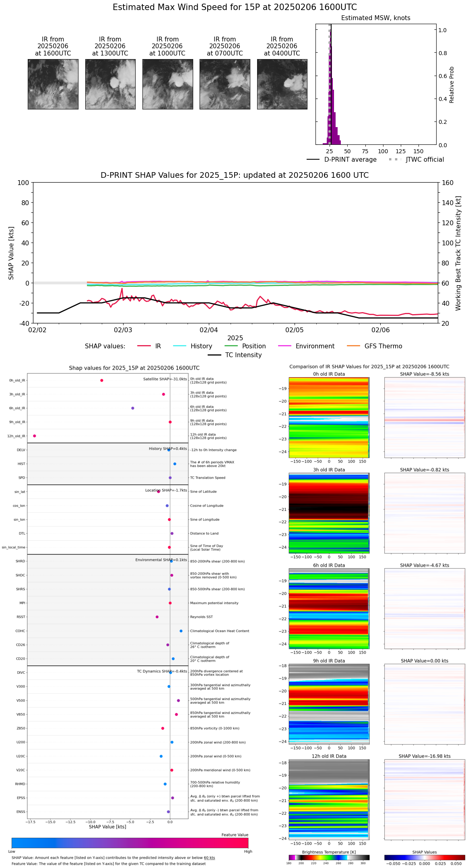Viewport: 470px width, 868px height.
Task: Click the Feature Value gradient bar
Action: 130,843
